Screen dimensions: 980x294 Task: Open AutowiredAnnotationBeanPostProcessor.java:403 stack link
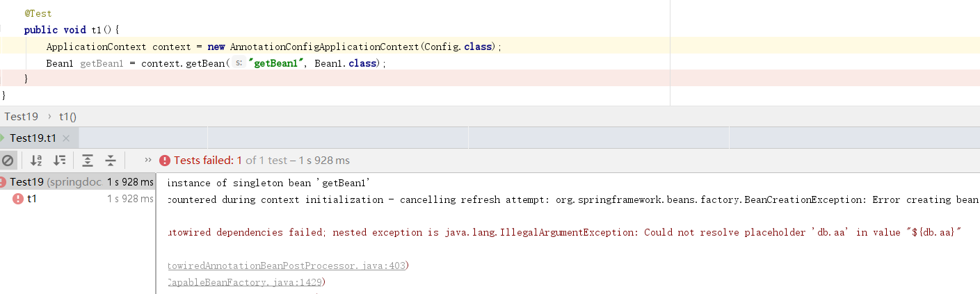(287, 266)
